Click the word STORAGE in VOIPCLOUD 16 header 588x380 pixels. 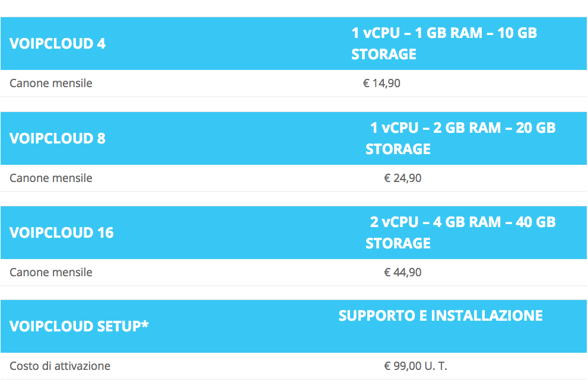pyautogui.click(x=398, y=244)
